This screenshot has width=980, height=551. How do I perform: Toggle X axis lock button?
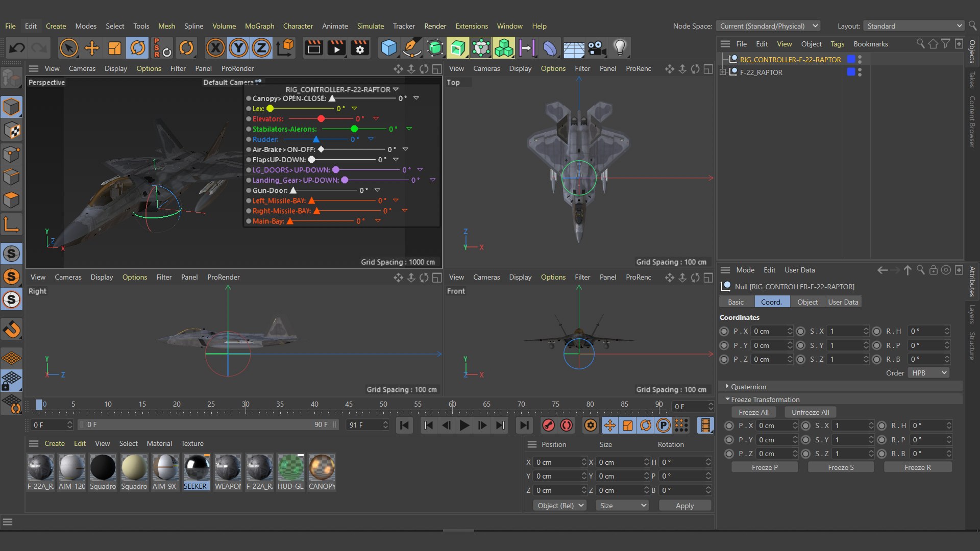tap(215, 48)
